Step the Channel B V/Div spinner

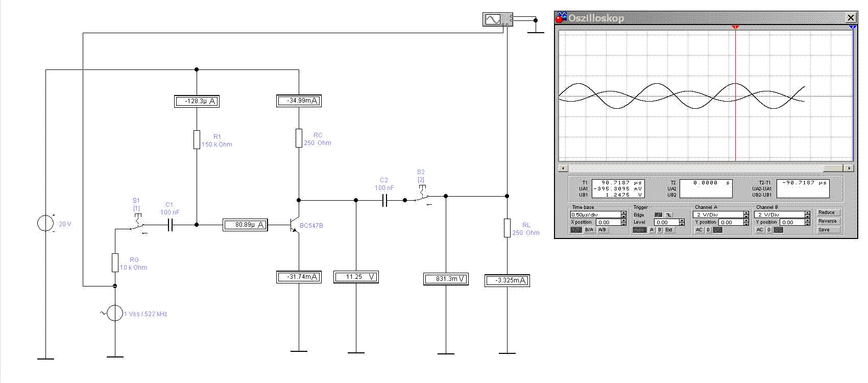tap(807, 214)
